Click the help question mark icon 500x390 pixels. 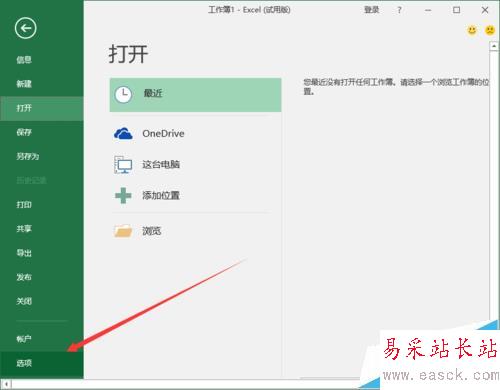click(399, 10)
